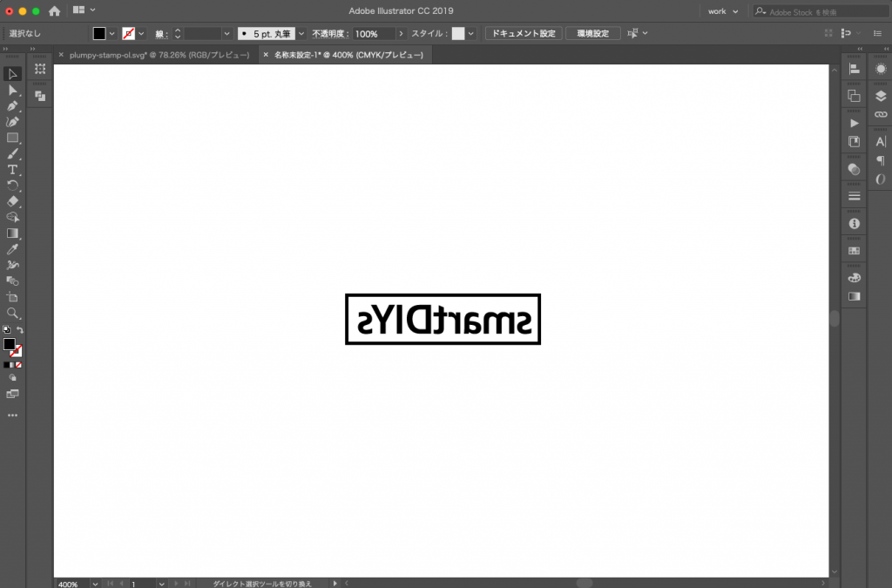
Task: Open the work workspace switcher
Action: point(722,11)
